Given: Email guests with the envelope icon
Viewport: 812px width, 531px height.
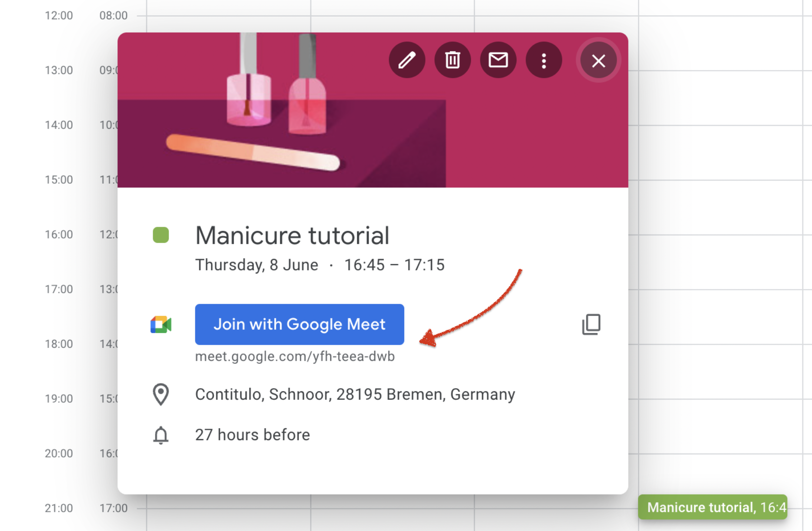Looking at the screenshot, I should [498, 60].
